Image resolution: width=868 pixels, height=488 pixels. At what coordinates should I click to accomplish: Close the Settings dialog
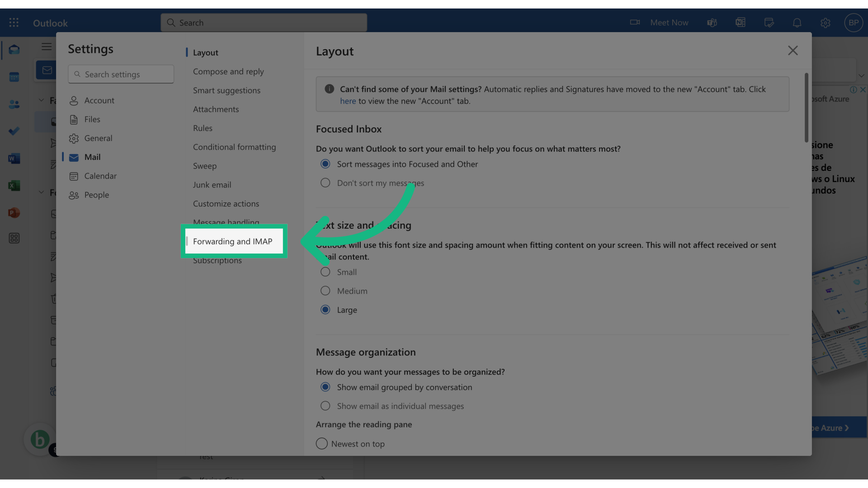[x=793, y=51]
